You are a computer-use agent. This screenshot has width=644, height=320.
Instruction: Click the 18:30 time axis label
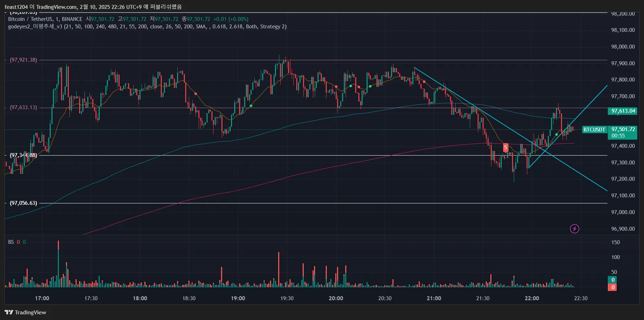[x=189, y=298]
